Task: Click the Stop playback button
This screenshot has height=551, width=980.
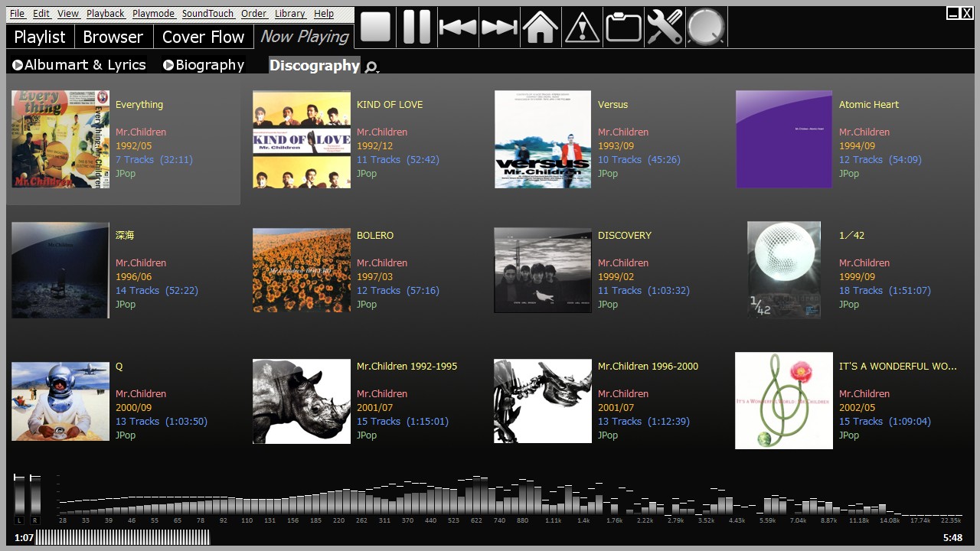Action: (376, 27)
